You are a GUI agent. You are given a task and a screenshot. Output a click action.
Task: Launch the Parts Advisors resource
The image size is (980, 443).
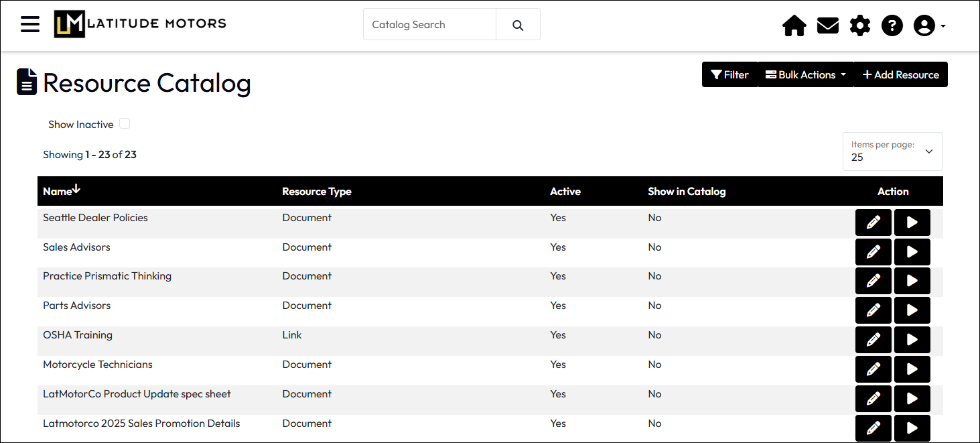912,310
